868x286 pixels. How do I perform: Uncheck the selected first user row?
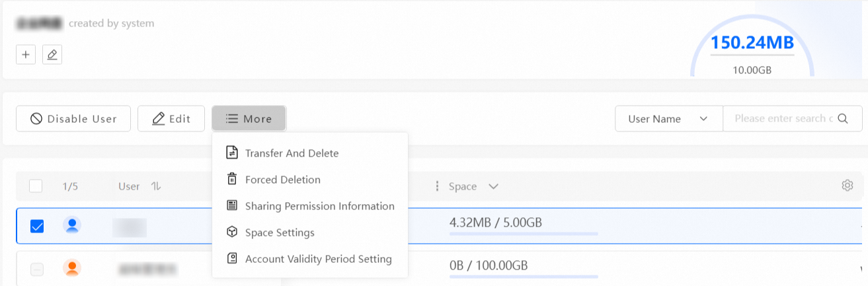point(37,227)
